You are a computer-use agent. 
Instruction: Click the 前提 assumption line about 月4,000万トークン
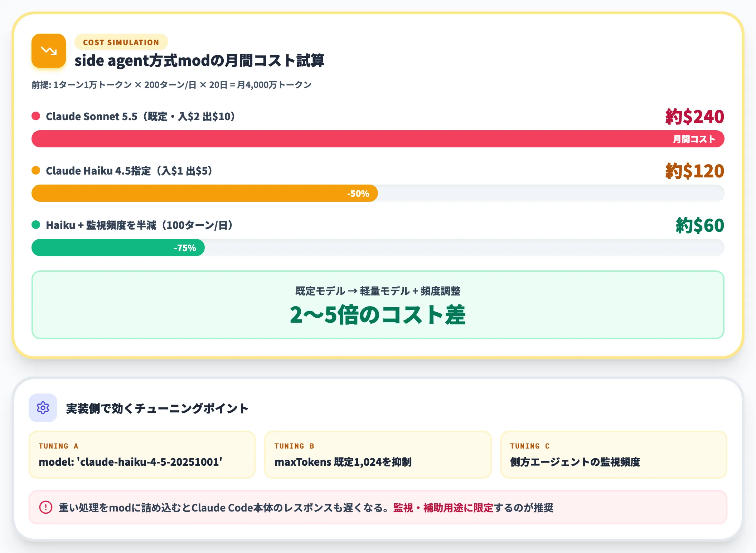(171, 85)
